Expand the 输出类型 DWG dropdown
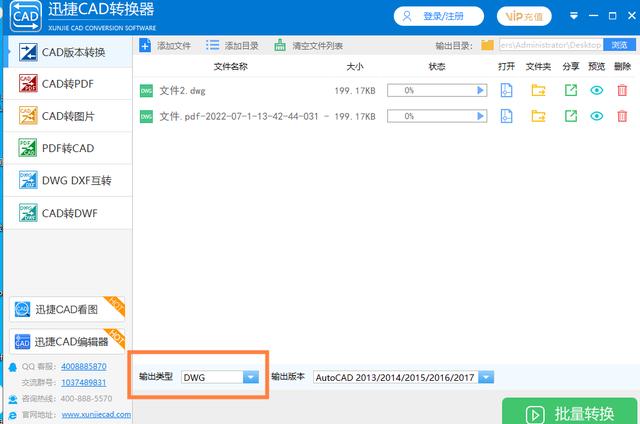 (251, 377)
